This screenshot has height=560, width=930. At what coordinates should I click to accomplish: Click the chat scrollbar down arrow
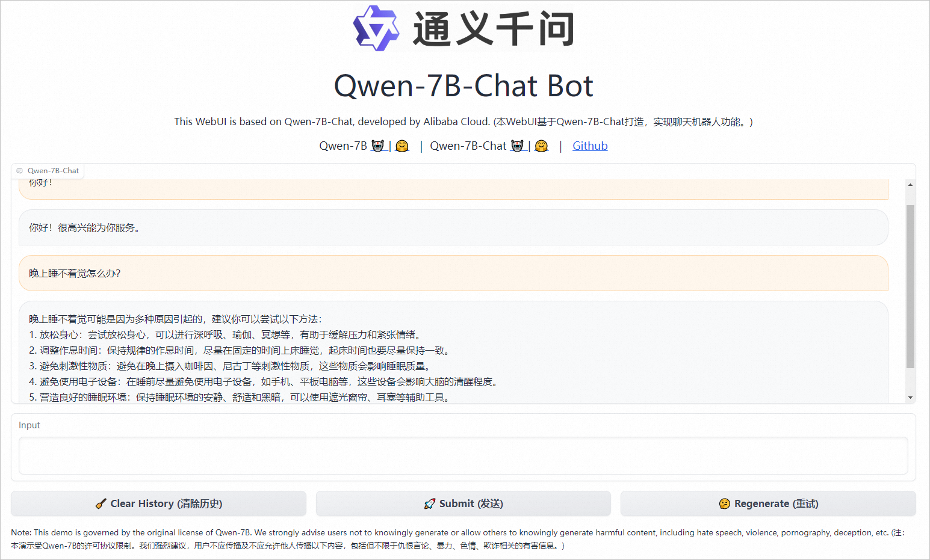click(910, 397)
